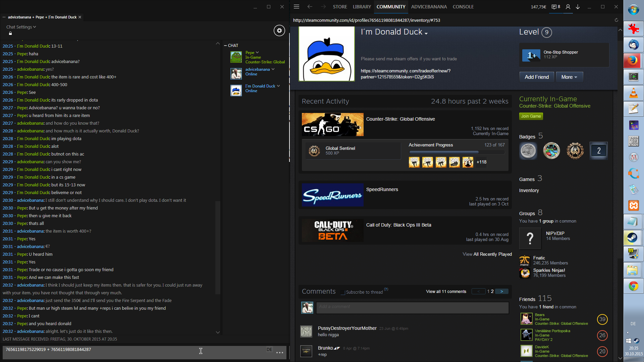Collapse the CHAT members list
This screenshot has width=644, height=362.
click(x=225, y=46)
